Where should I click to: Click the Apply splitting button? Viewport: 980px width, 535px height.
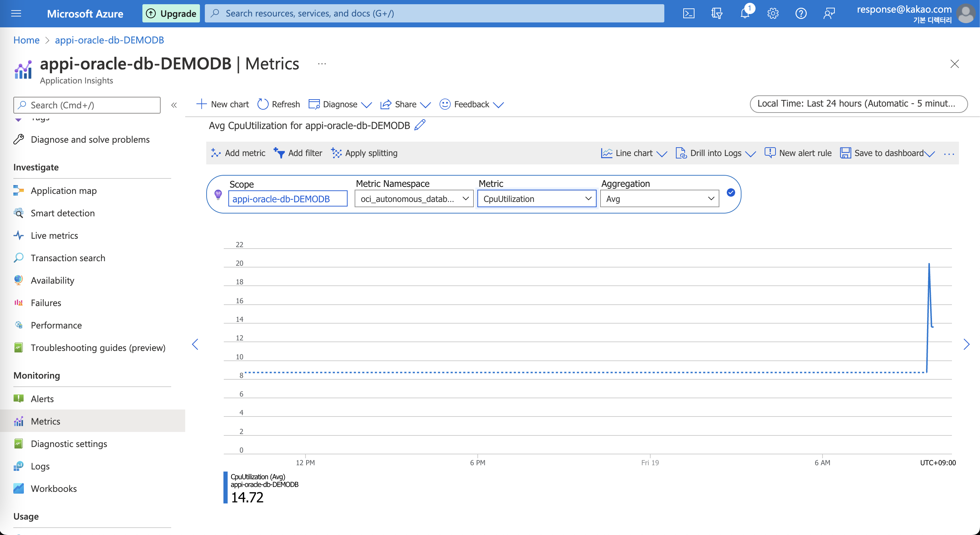click(x=364, y=153)
